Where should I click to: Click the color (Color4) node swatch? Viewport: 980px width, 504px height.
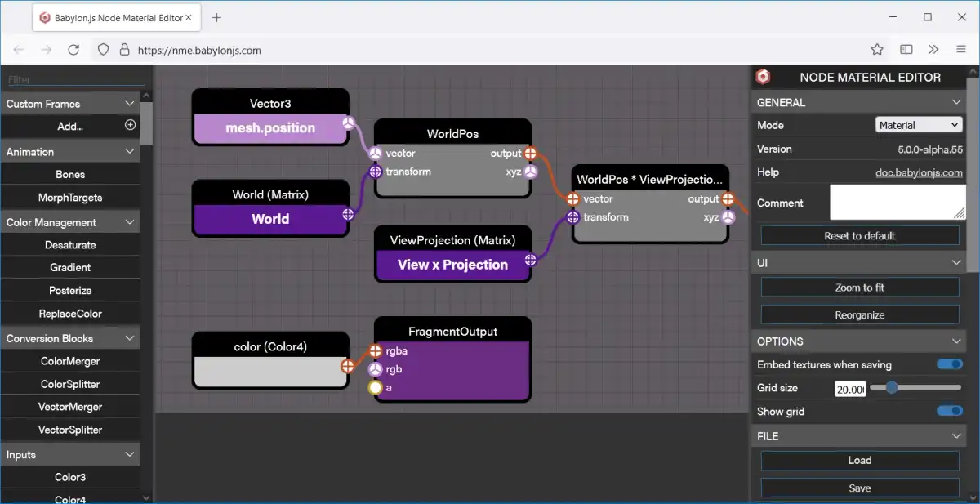tap(270, 371)
